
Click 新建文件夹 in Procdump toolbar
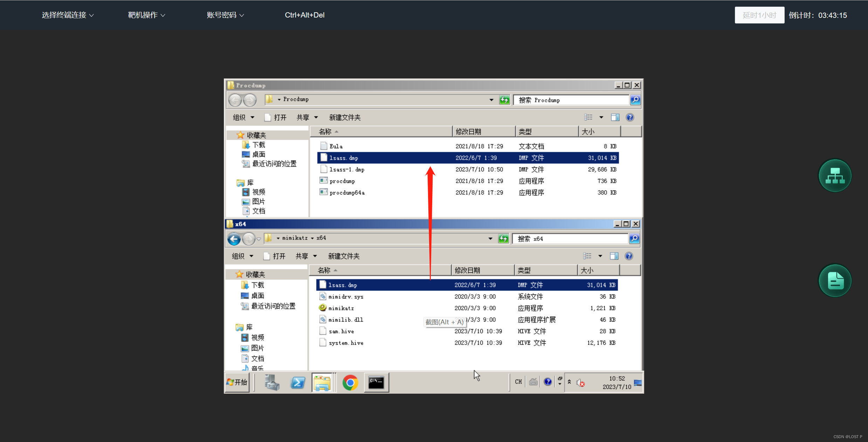pos(345,117)
